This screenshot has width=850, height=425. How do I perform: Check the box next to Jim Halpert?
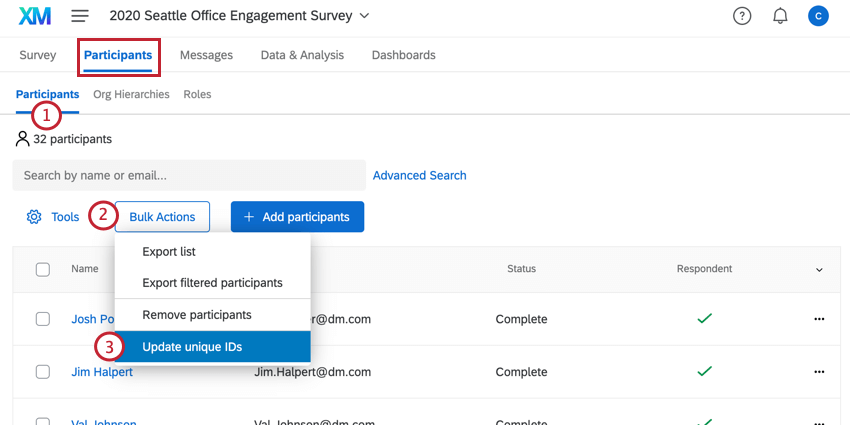click(43, 372)
